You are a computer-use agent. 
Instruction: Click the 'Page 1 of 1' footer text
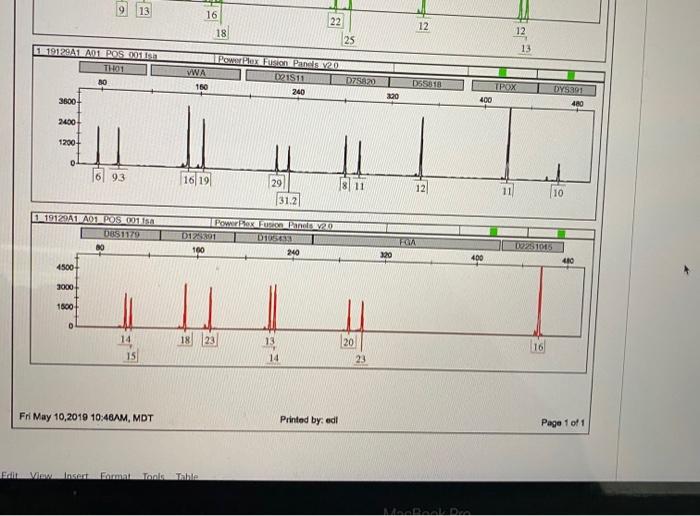pos(562,422)
